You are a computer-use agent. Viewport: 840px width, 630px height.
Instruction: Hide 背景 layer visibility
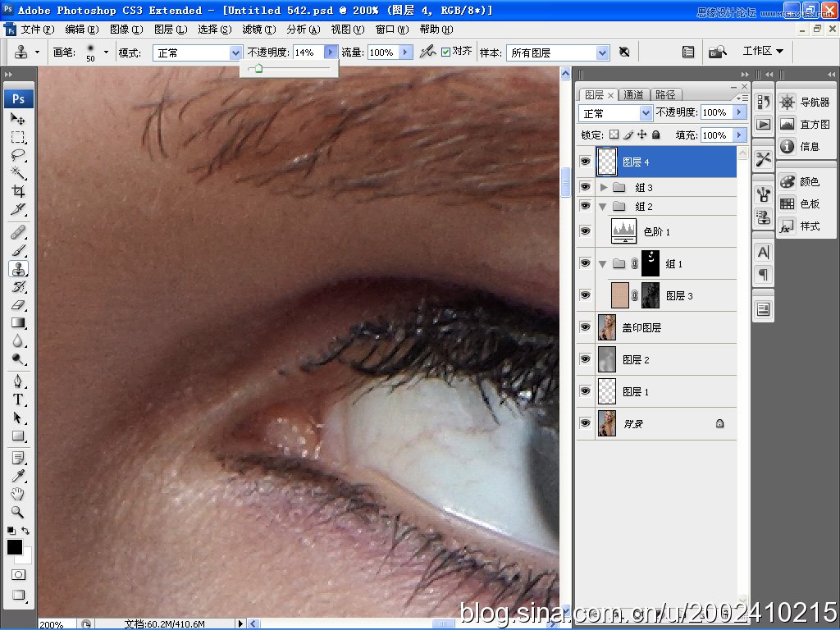point(585,423)
